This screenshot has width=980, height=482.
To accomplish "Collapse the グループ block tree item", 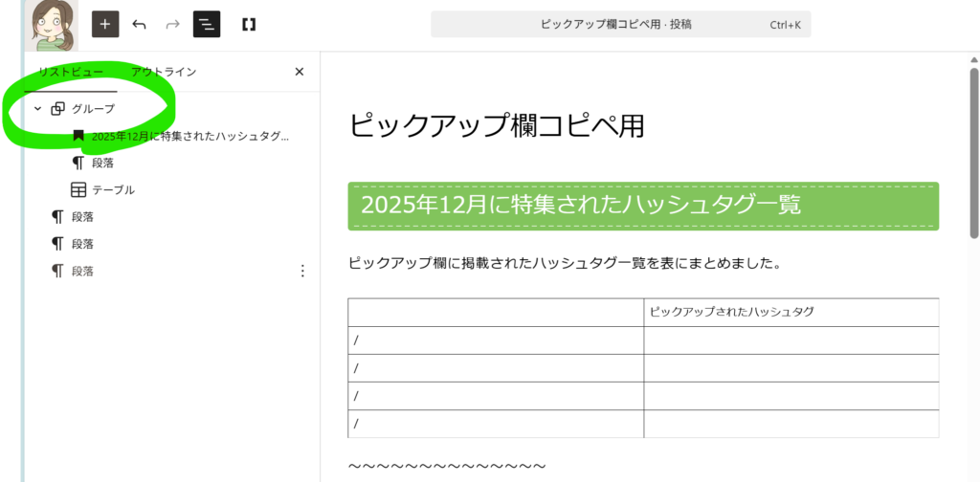I will [x=37, y=109].
